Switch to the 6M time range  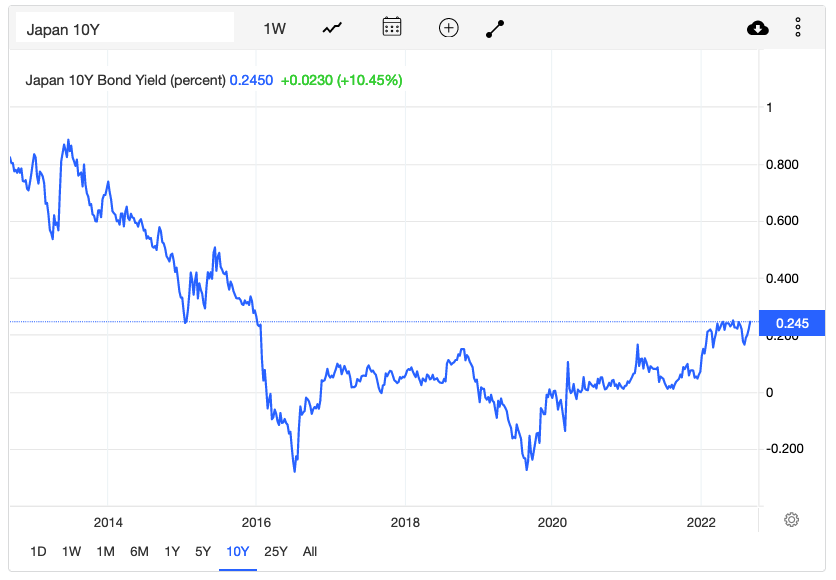point(139,551)
